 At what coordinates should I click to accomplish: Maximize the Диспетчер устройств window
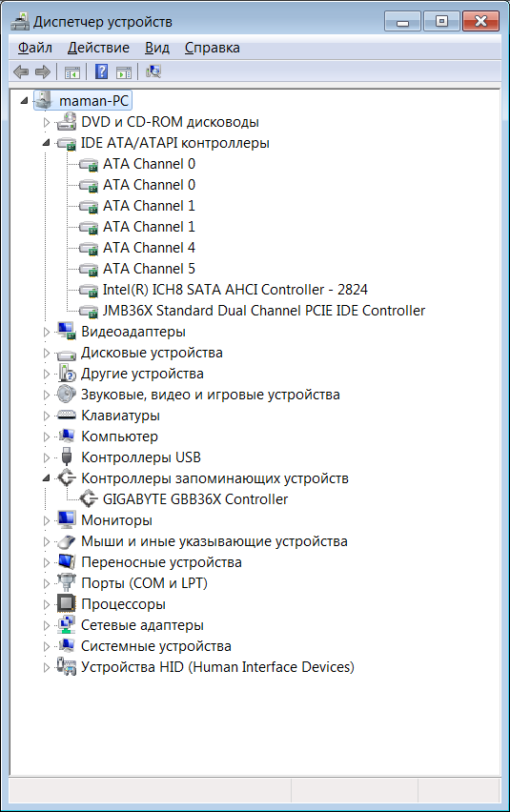441,22
